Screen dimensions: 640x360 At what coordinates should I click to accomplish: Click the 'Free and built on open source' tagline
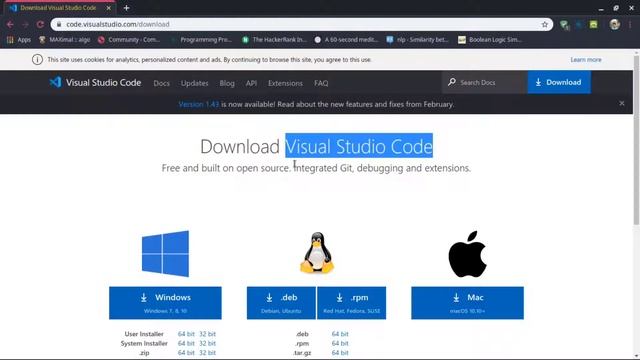tap(316, 168)
